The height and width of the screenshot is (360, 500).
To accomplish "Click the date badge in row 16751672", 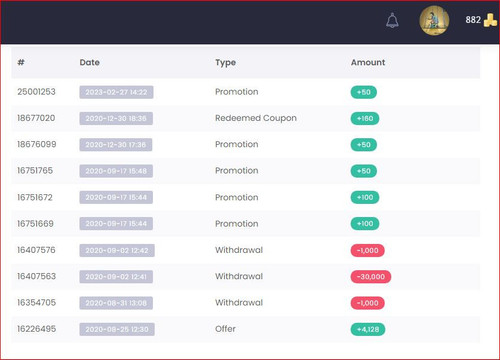I will tap(116, 197).
